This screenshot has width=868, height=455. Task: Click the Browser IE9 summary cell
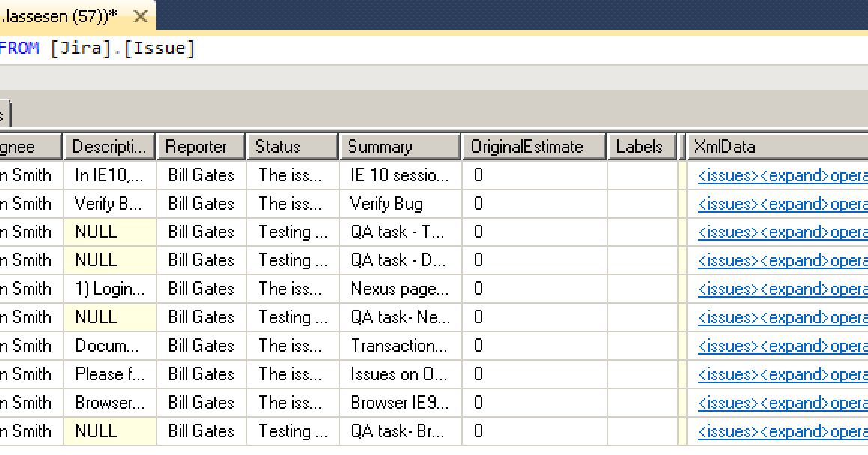pyautogui.click(x=399, y=403)
